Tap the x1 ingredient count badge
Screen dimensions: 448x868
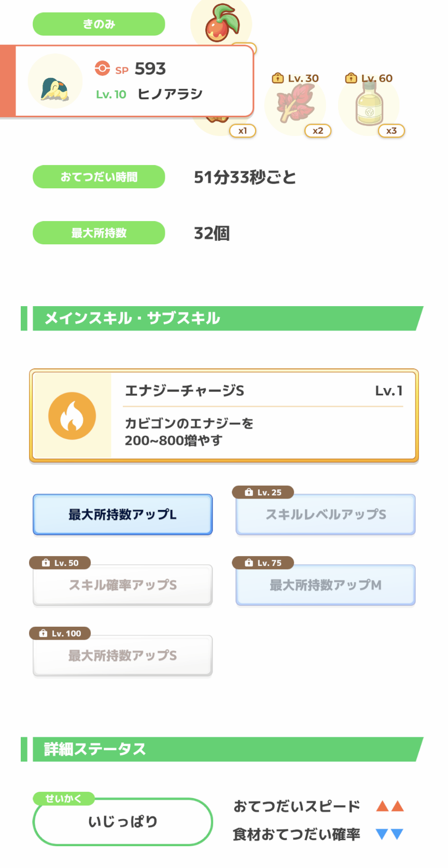pyautogui.click(x=243, y=131)
